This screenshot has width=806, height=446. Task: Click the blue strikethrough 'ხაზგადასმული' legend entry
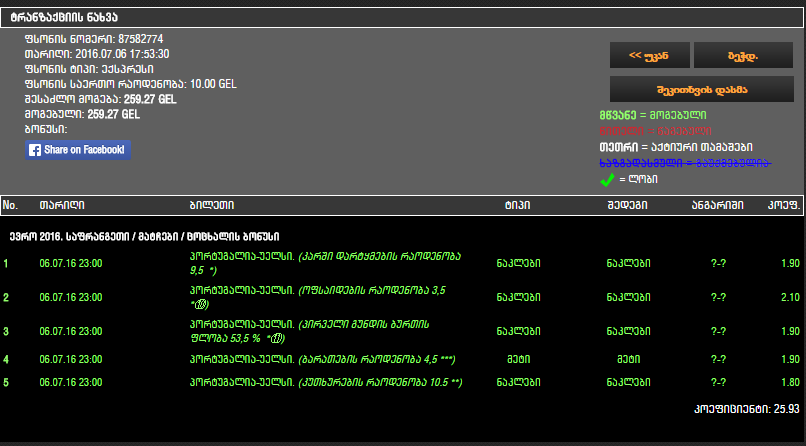point(685,163)
